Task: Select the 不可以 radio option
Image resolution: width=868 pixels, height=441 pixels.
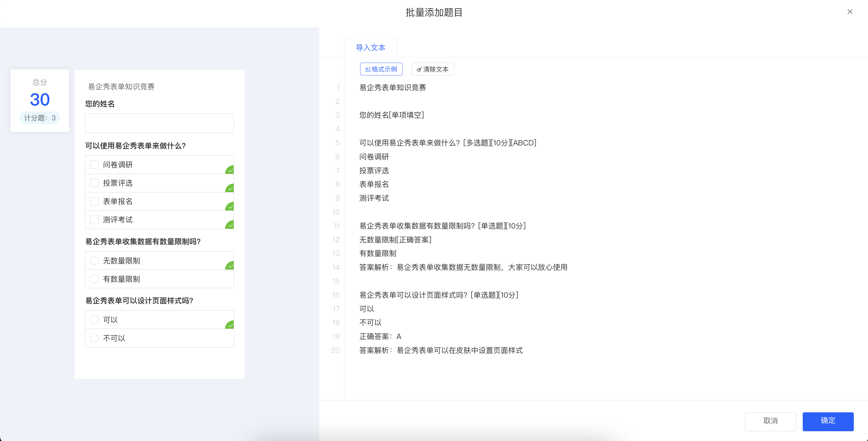Action: 94,338
